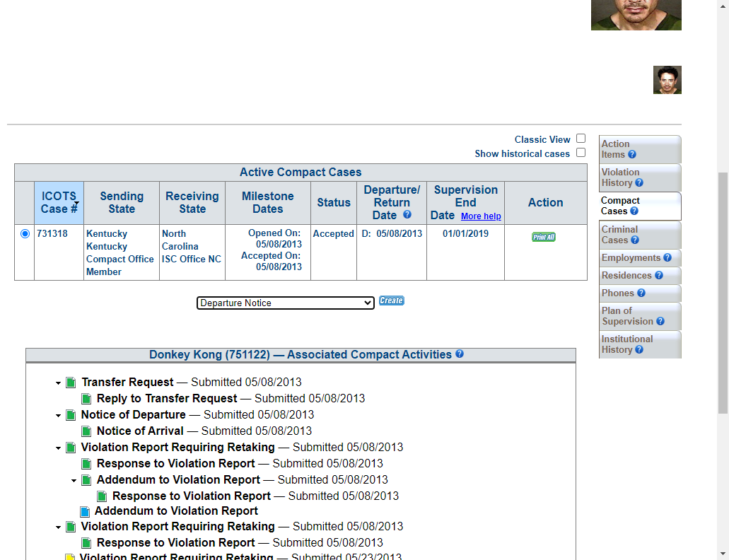This screenshot has width=729, height=560.
Task: Open help icon after Associated Compact Activities title
Action: tap(460, 354)
